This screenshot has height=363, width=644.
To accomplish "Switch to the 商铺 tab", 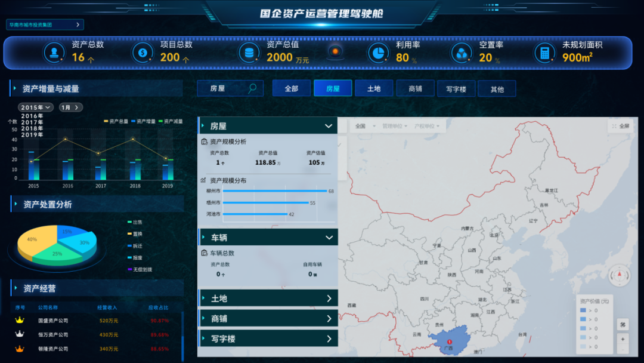I will tap(415, 88).
